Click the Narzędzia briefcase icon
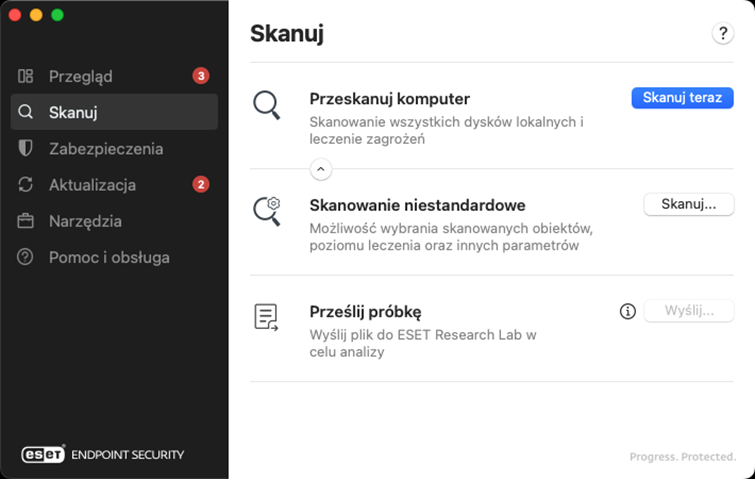This screenshot has width=756, height=479. [x=27, y=221]
